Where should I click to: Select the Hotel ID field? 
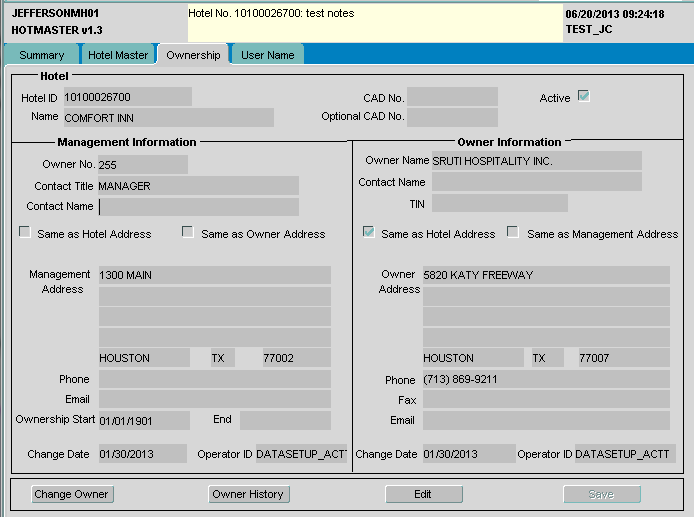[x=126, y=97]
